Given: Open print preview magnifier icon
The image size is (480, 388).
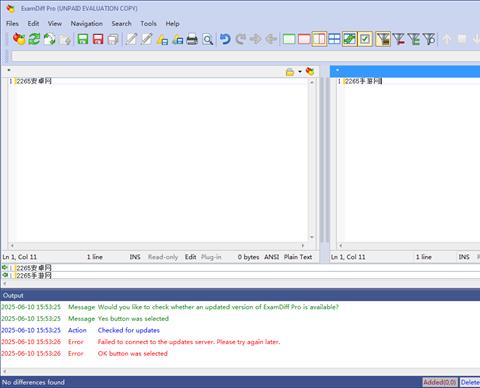Looking at the screenshot, I should [x=208, y=40].
